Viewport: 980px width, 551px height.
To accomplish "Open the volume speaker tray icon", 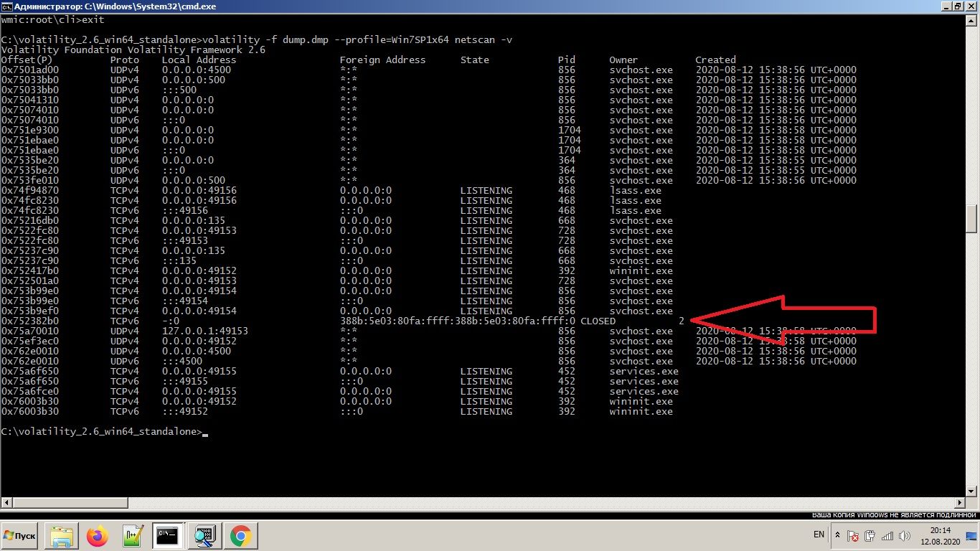I will pyautogui.click(x=903, y=535).
